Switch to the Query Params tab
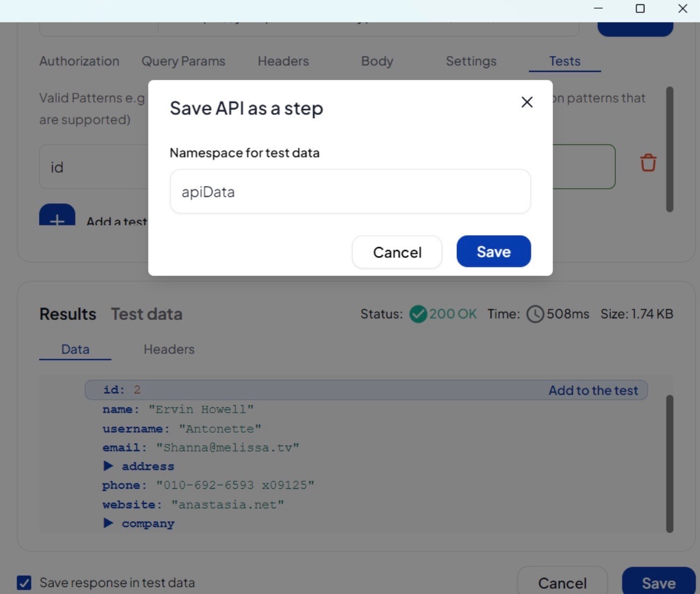The width and height of the screenshot is (700, 594). [x=183, y=61]
